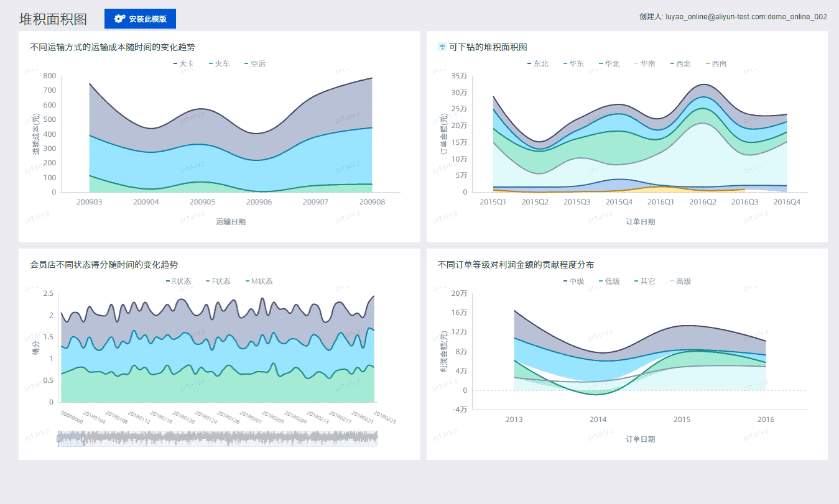Toggle the 华南 legend entry
Screen dimensions: 839x504
click(644, 64)
